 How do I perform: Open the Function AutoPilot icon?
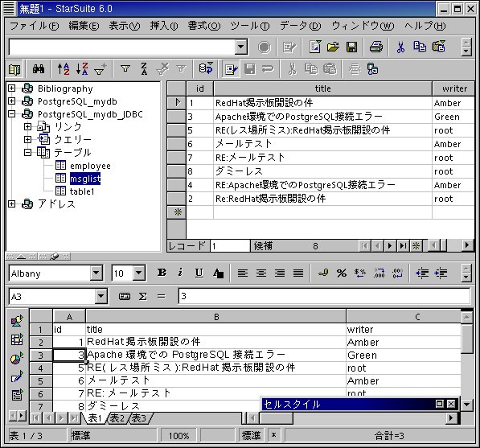pyautogui.click(x=125, y=296)
